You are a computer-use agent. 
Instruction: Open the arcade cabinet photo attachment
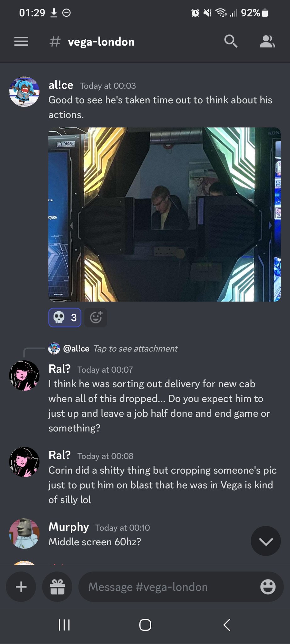pyautogui.click(x=165, y=214)
